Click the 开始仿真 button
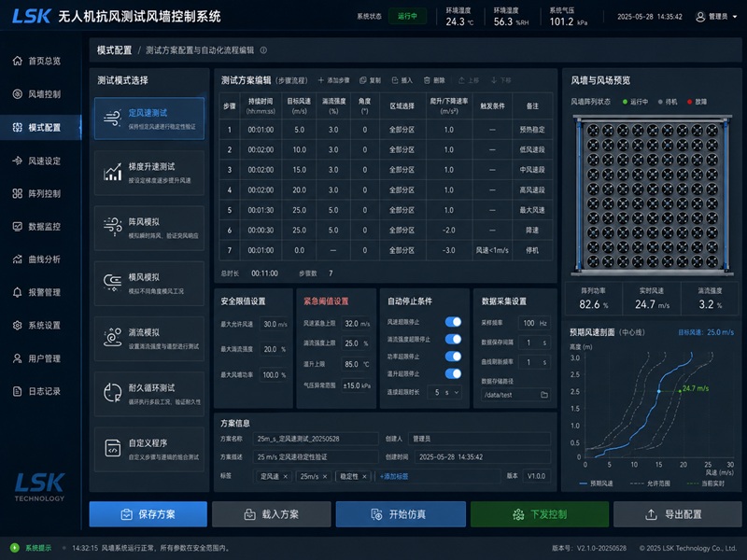This screenshot has width=747, height=560. [x=401, y=514]
